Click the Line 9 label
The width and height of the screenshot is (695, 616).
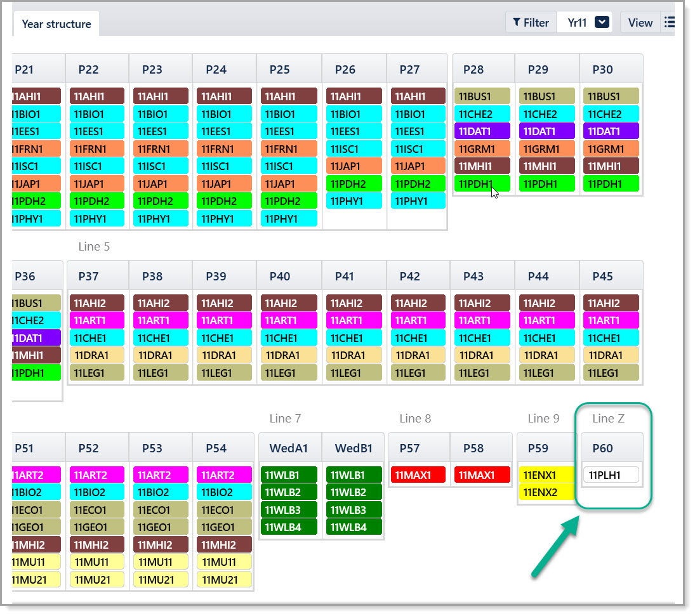point(543,418)
